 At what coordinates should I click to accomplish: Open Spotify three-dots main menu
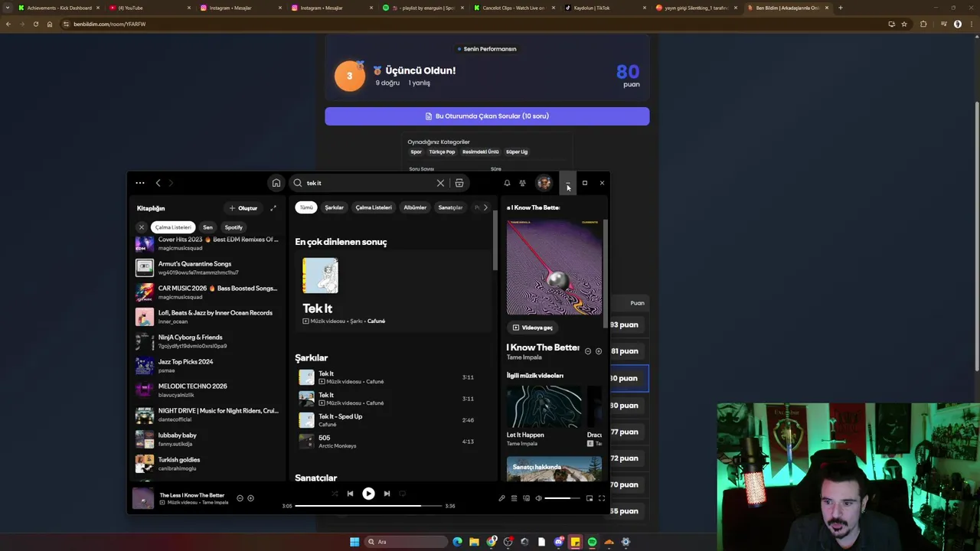click(x=140, y=183)
